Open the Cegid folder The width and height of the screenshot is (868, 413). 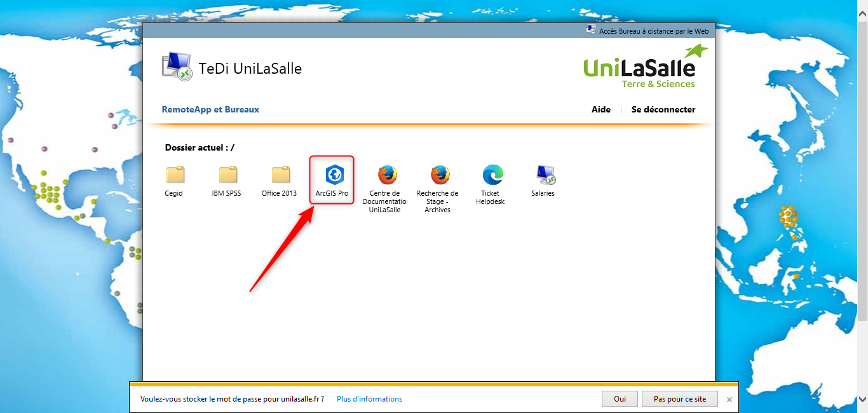174,180
